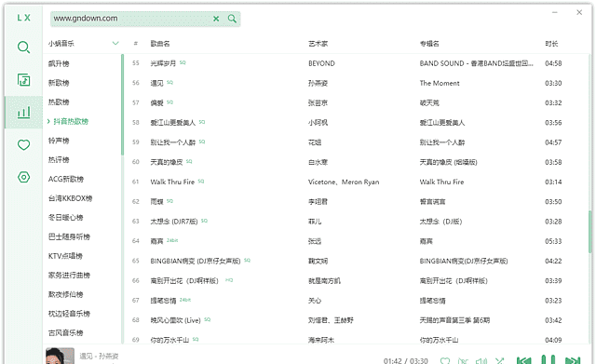596x364 pixels.
Task: Open settings hexagon icon in sidebar
Action: coord(23,177)
